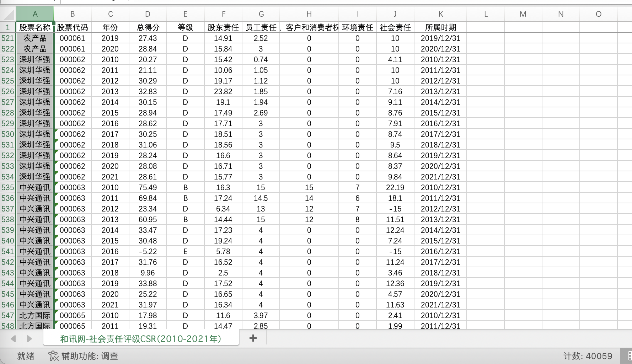This screenshot has height=364, width=632.
Task: Select stock code 000065 in row 547
Action: 73,315
